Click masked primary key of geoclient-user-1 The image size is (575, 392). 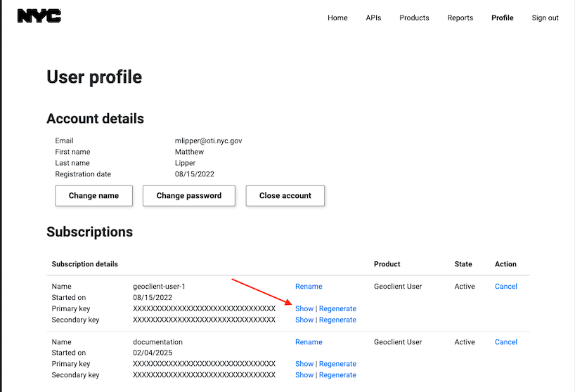click(x=204, y=308)
